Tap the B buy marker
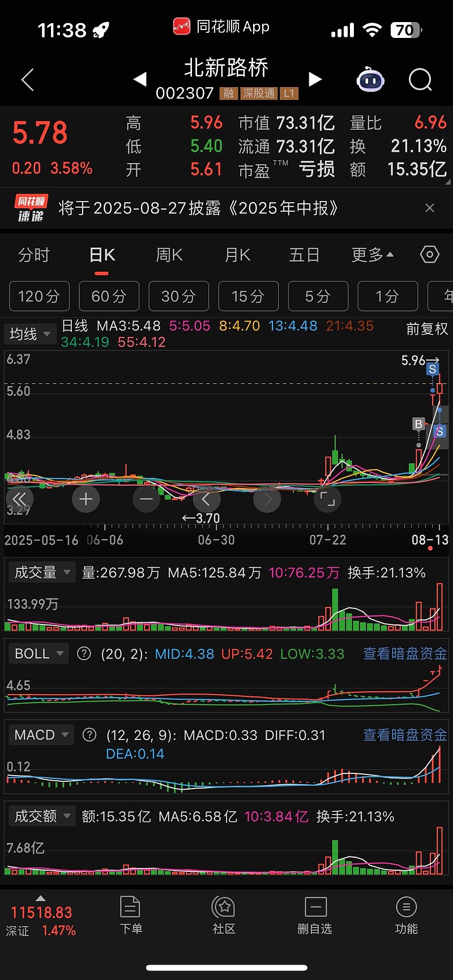The image size is (453, 980). coord(418,424)
